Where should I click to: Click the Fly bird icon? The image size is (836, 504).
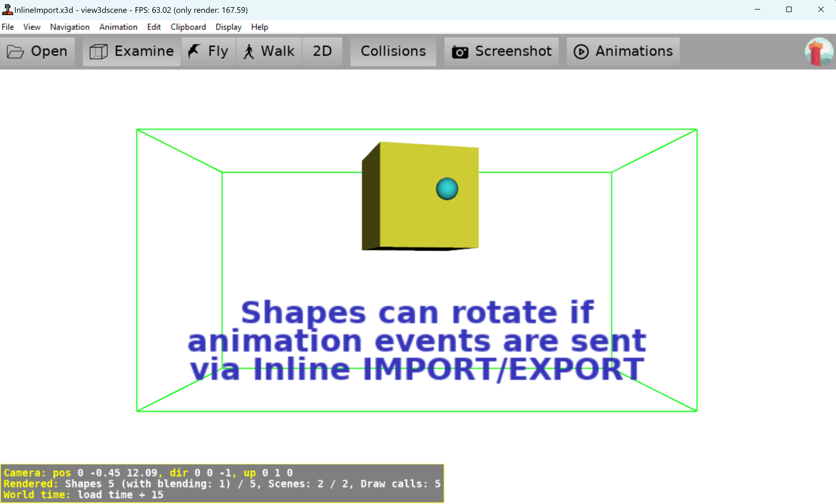coord(194,51)
